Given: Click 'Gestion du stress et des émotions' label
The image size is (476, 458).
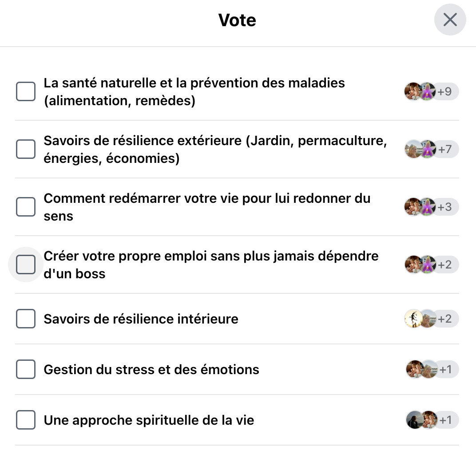Looking at the screenshot, I should [x=151, y=370].
